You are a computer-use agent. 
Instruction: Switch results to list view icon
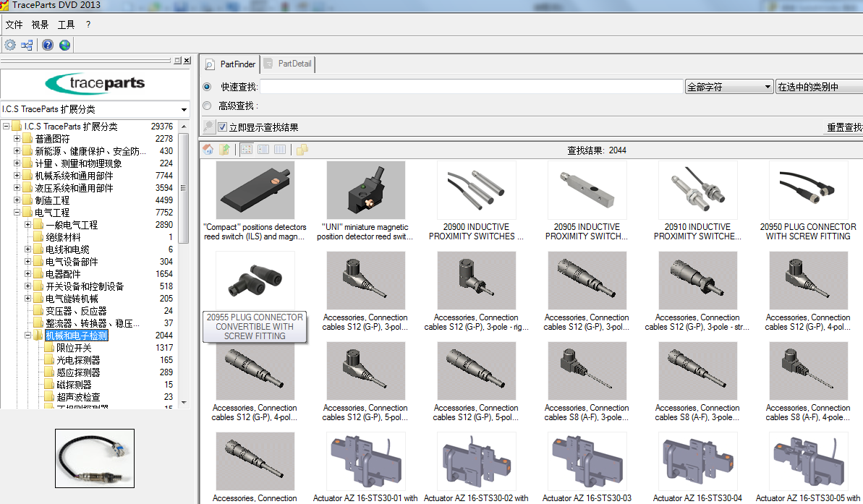tap(262, 150)
